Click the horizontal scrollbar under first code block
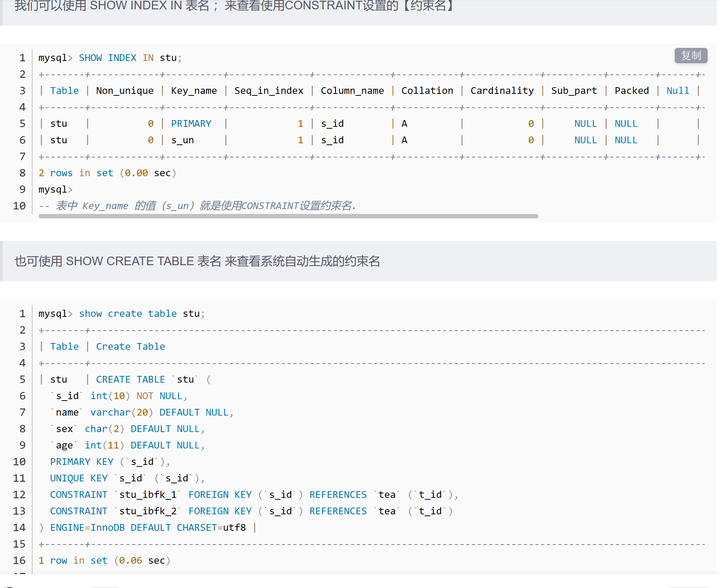The image size is (720, 588). pos(288,216)
